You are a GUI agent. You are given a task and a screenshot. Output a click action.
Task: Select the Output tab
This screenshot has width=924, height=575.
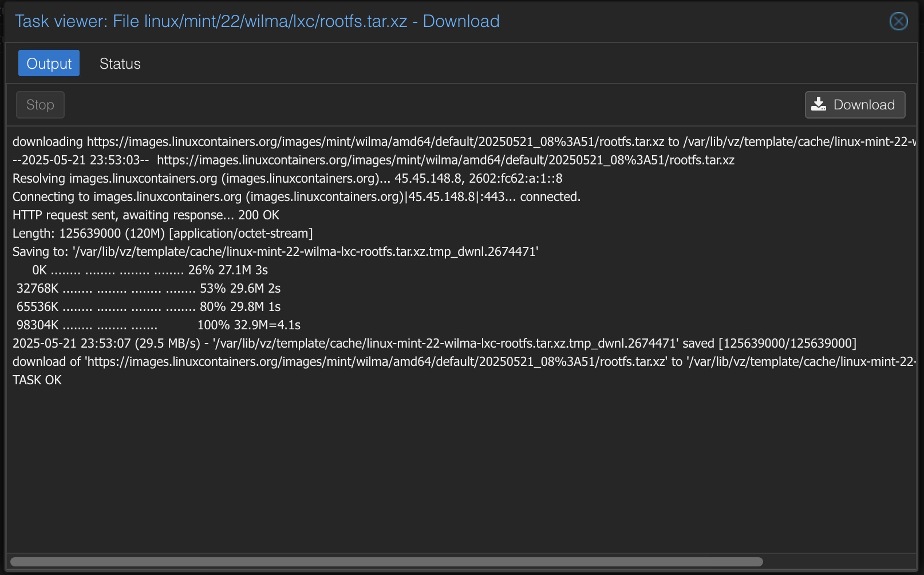[49, 64]
